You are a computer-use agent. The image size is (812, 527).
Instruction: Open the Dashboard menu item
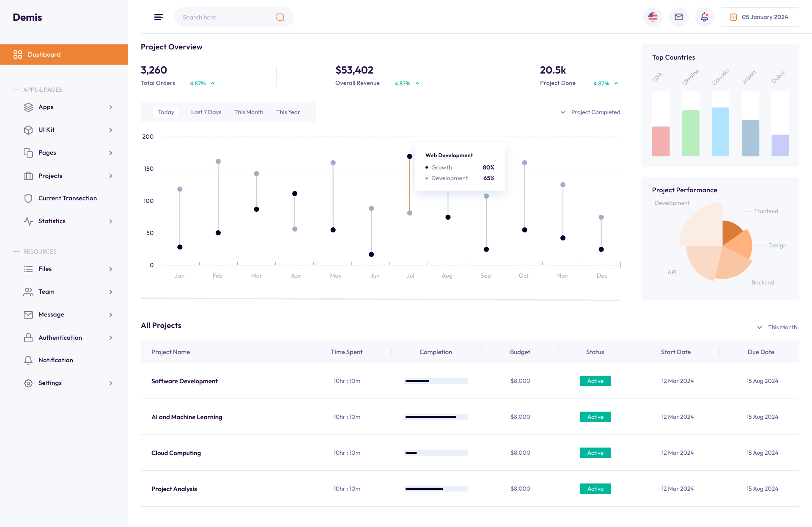click(44, 55)
